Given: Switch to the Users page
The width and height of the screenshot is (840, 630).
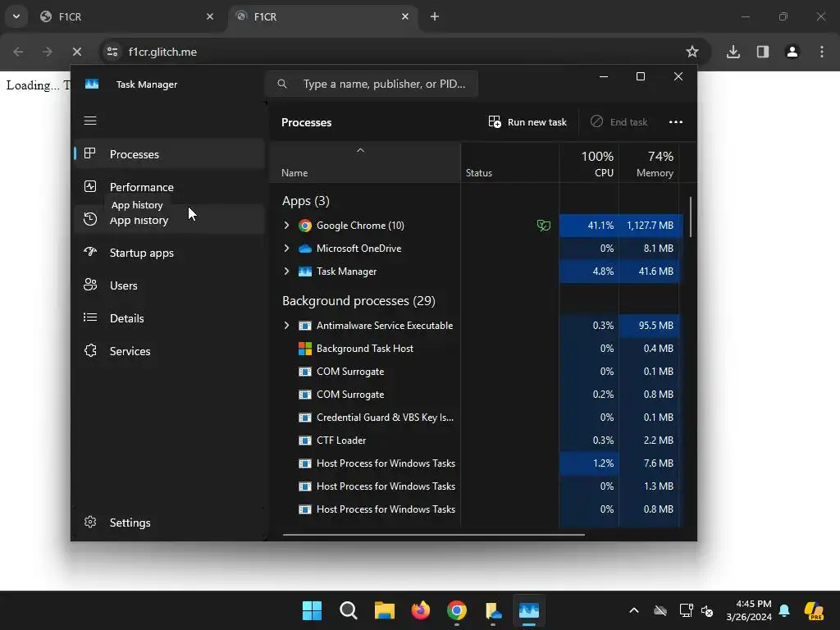Looking at the screenshot, I should pos(169,285).
